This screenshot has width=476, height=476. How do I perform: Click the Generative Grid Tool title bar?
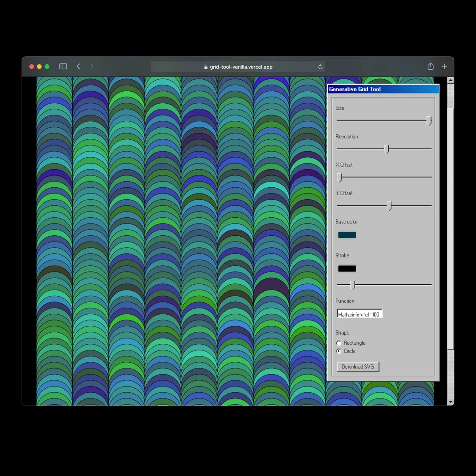tap(383, 89)
